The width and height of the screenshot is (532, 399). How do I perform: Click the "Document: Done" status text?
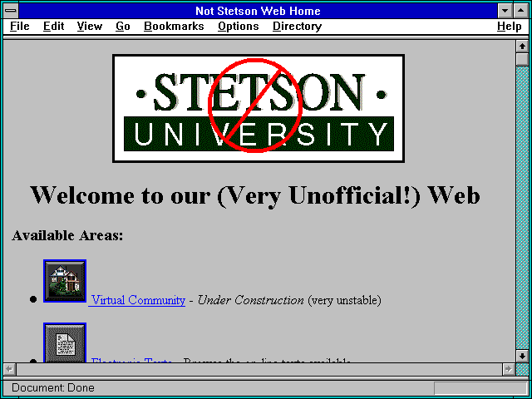pos(53,388)
